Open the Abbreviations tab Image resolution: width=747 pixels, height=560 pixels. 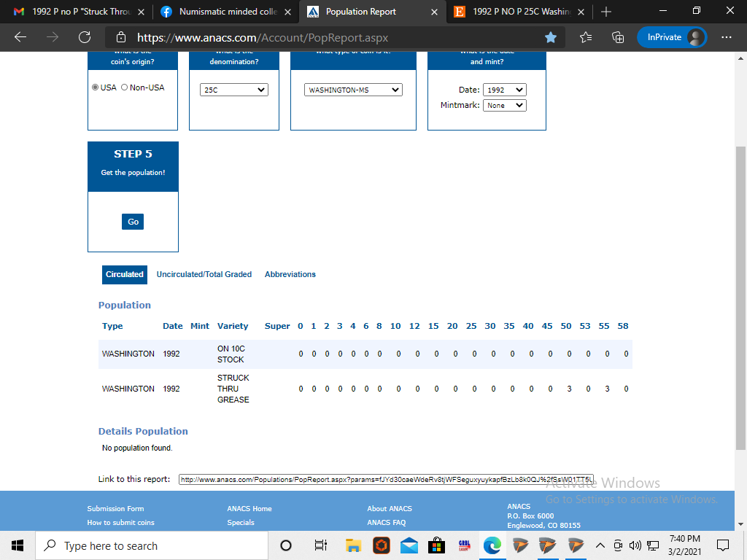point(290,274)
